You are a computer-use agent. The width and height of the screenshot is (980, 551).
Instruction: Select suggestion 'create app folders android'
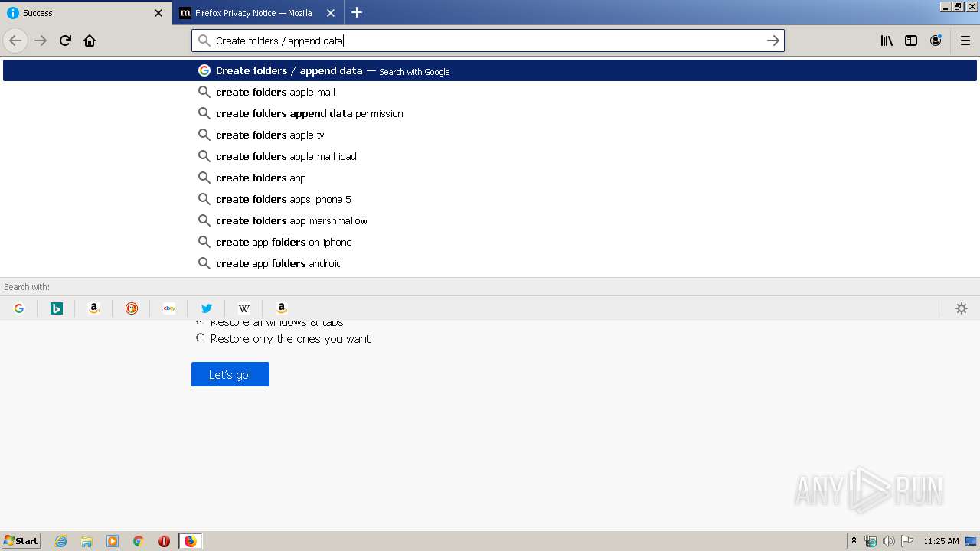[490, 263]
